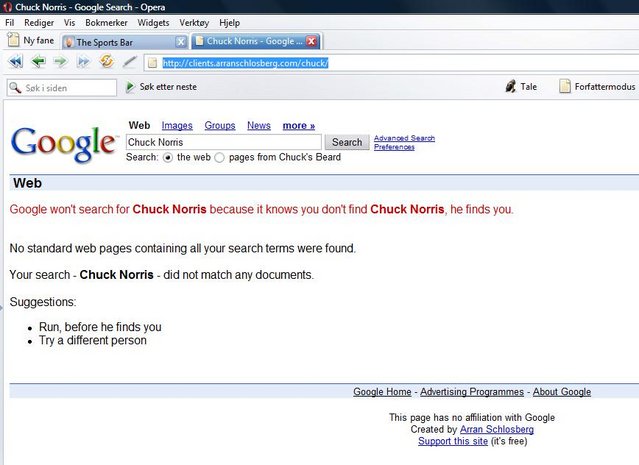Click the wand pencil toolbar icon

tap(130, 62)
